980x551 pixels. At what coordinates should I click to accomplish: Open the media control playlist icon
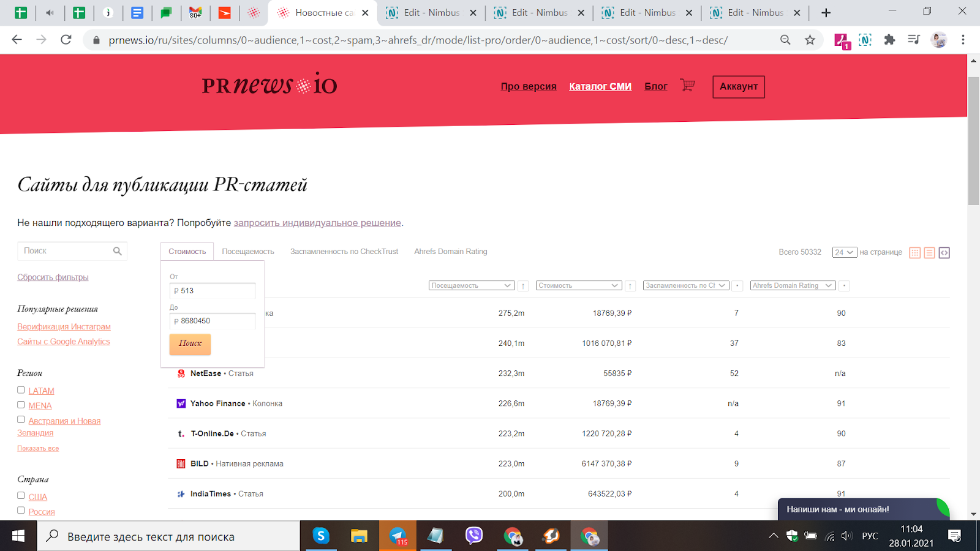914,40
